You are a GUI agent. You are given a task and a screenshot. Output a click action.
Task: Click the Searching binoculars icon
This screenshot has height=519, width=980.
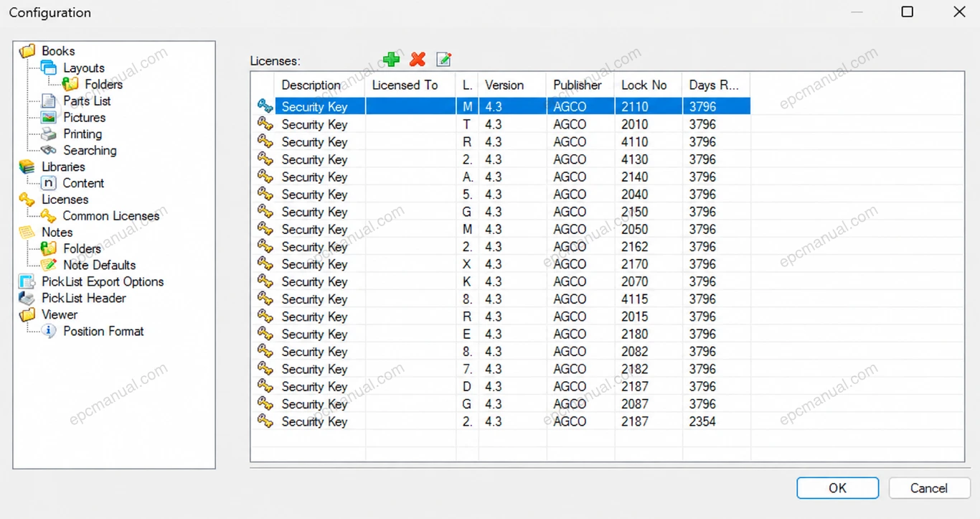tap(49, 150)
